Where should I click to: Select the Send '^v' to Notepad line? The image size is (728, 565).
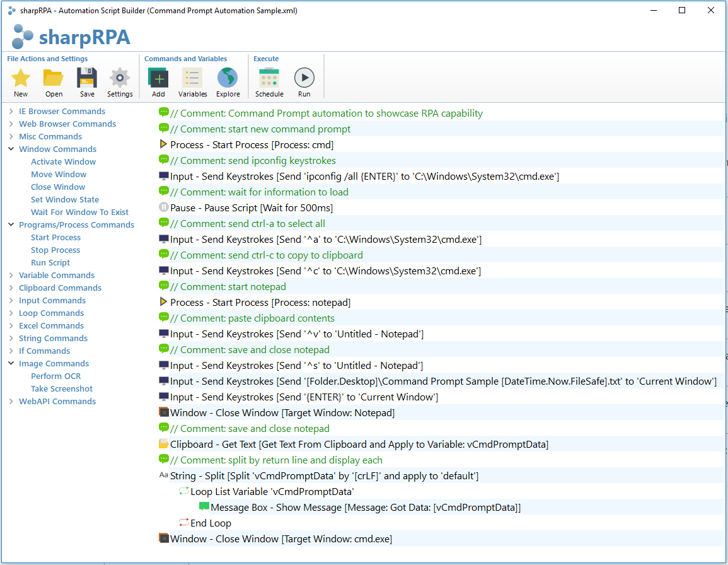point(297,334)
